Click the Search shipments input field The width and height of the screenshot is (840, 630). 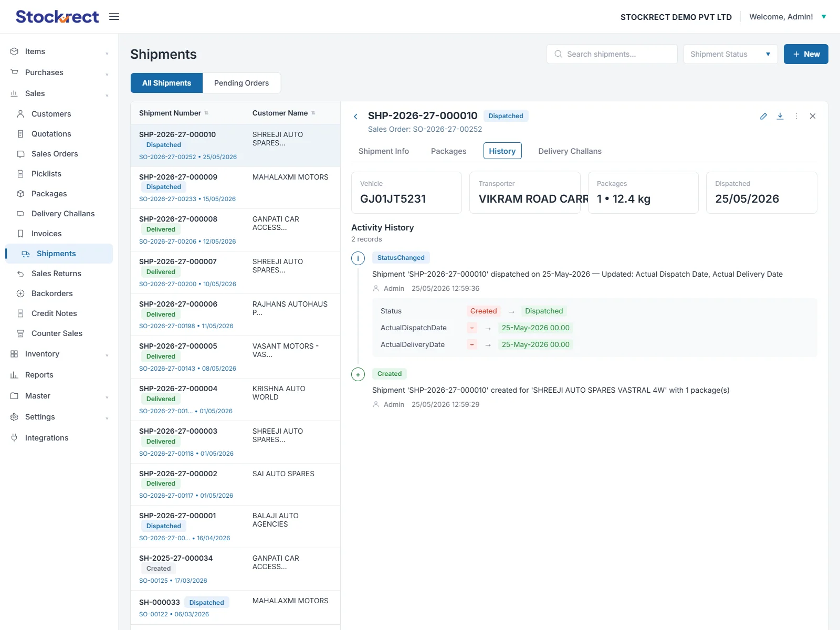(x=612, y=54)
